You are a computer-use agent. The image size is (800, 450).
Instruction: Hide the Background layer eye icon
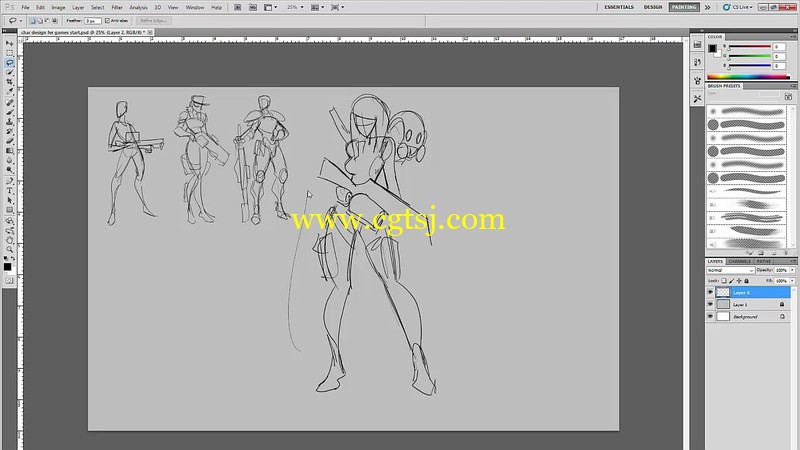710,316
